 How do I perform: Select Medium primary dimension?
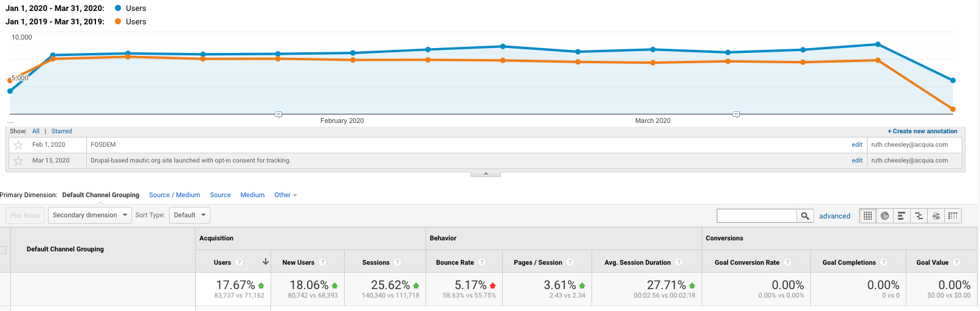pos(252,195)
